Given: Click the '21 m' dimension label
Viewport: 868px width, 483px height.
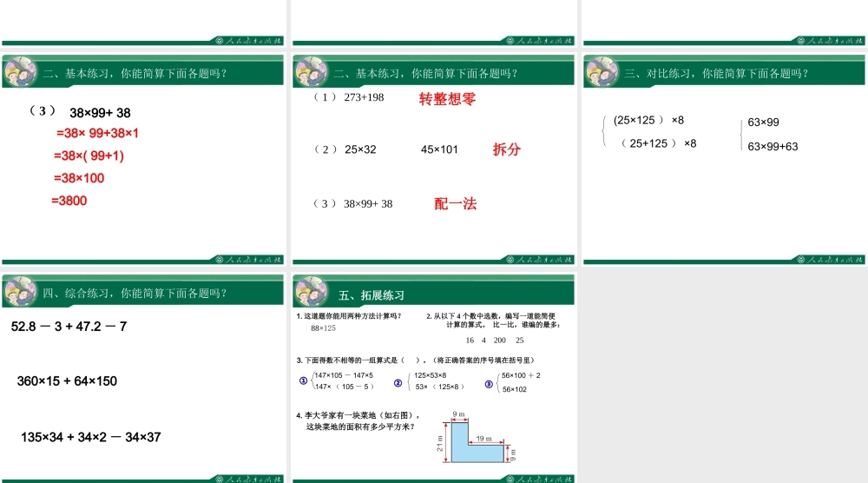Looking at the screenshot, I should [440, 443].
